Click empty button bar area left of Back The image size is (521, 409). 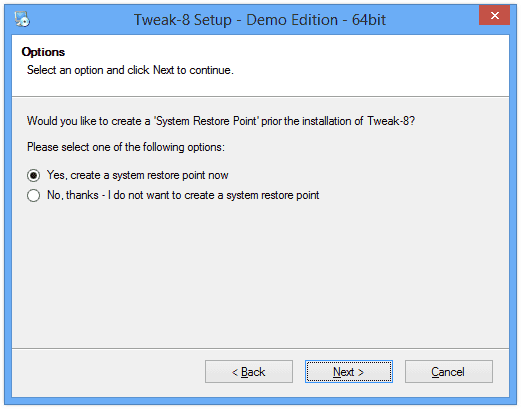point(107,371)
